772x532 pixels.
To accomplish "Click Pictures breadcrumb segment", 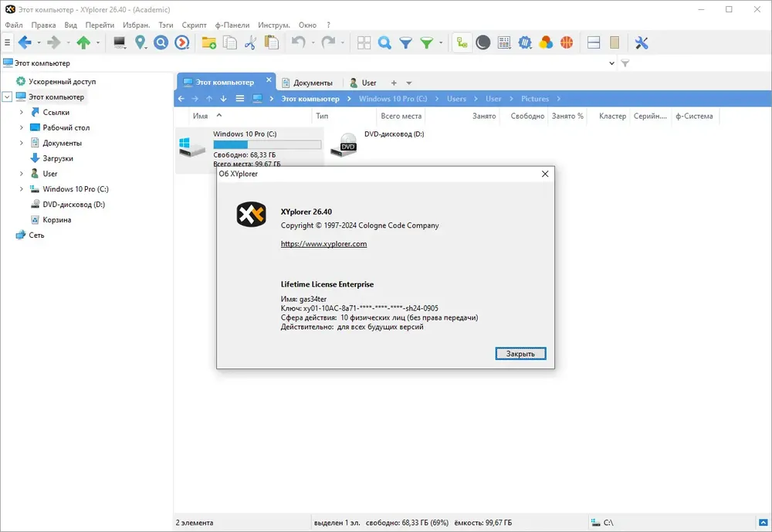I will 535,99.
